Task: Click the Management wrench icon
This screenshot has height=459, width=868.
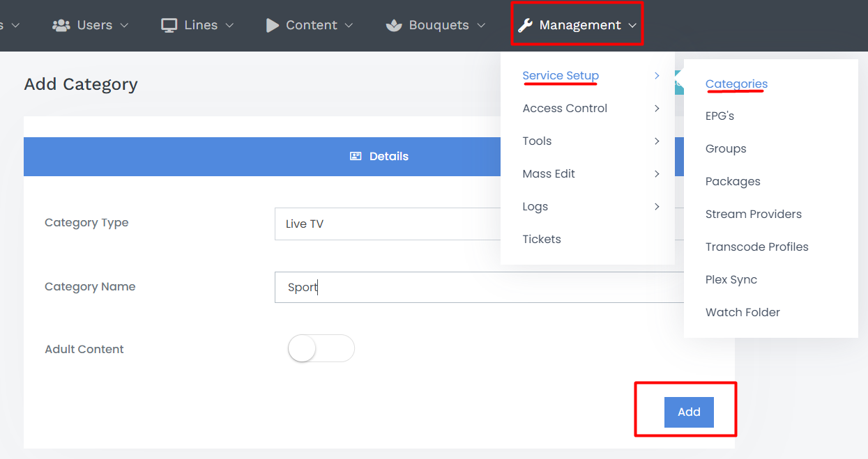Action: point(525,25)
